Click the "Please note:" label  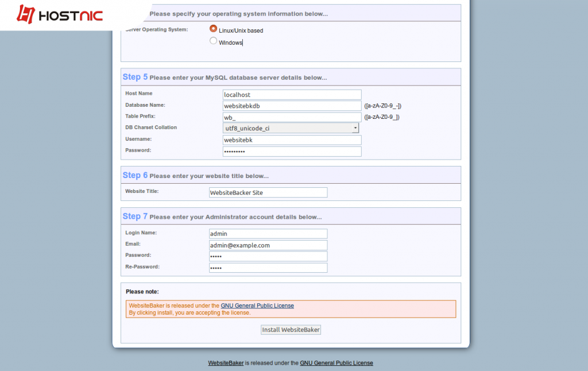[142, 292]
